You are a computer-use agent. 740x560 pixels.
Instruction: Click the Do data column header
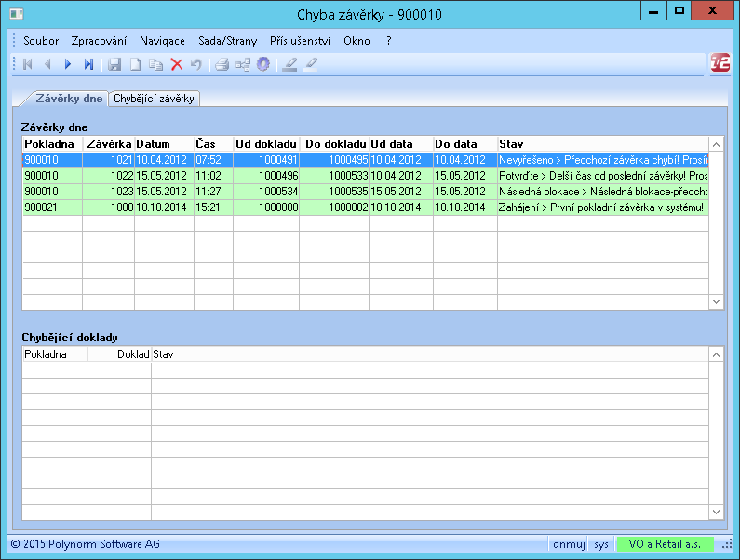point(465,144)
